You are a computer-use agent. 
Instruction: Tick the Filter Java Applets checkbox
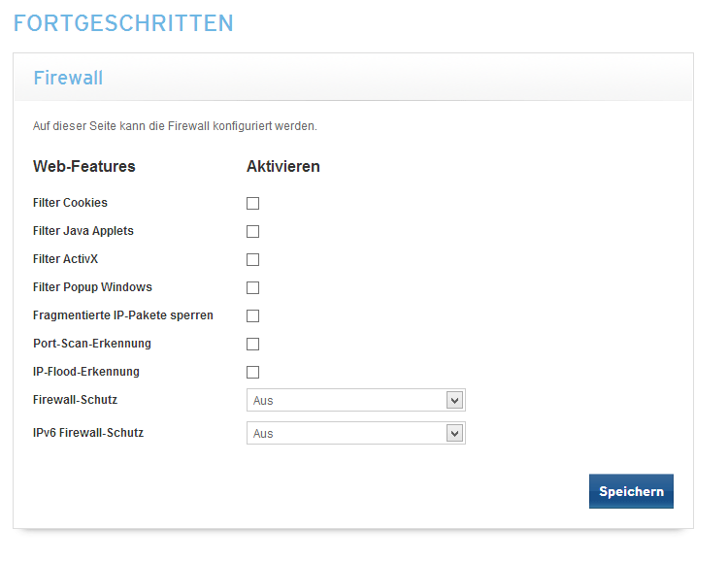click(x=252, y=232)
